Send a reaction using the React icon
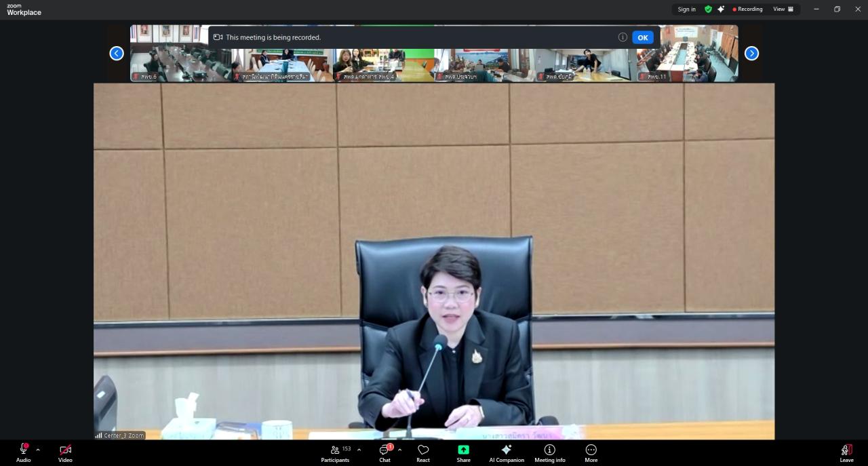 423,453
